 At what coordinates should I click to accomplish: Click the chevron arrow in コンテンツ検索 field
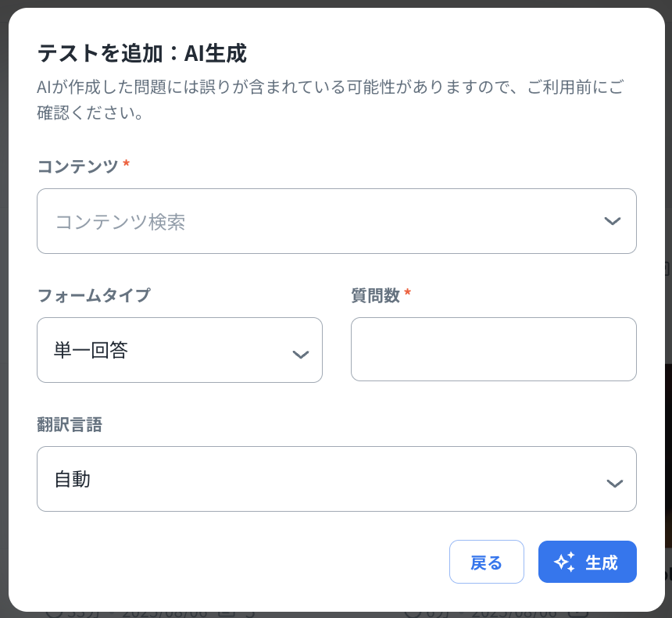pyautogui.click(x=613, y=221)
